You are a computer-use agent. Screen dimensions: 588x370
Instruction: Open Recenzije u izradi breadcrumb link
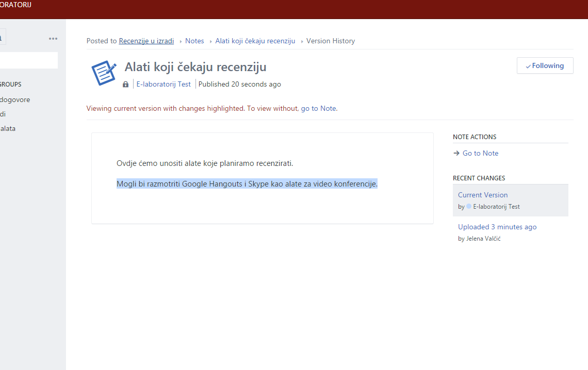[146, 41]
